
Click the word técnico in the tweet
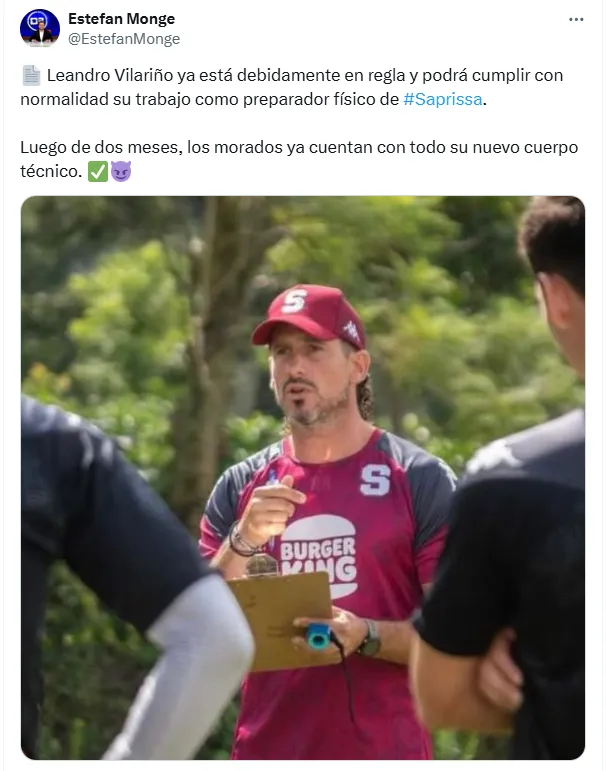coord(51,171)
